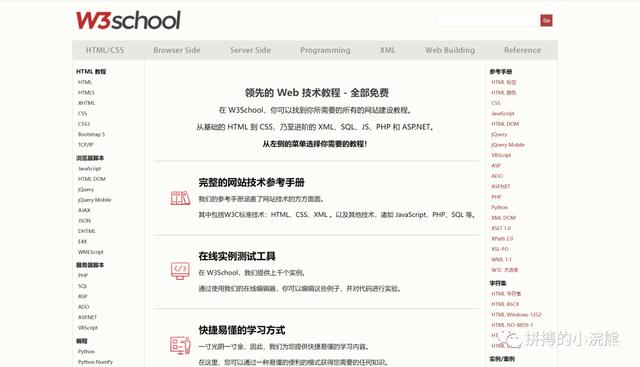Focus the search input field
640x367 pixels.
pyautogui.click(x=487, y=20)
